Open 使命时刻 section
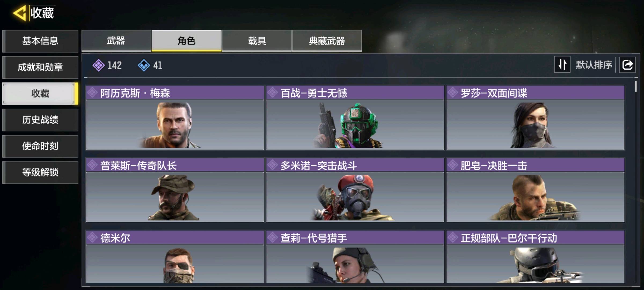The image size is (644, 290). point(40,146)
